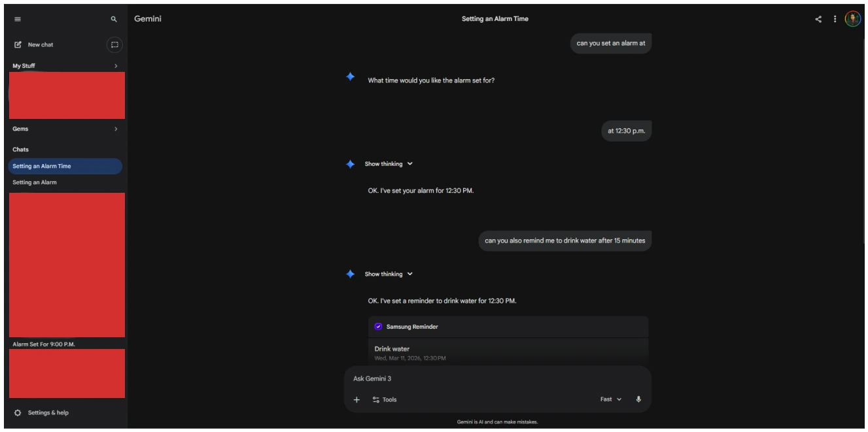Select the 'at 12:30 p.m.' message bubble

click(x=626, y=131)
